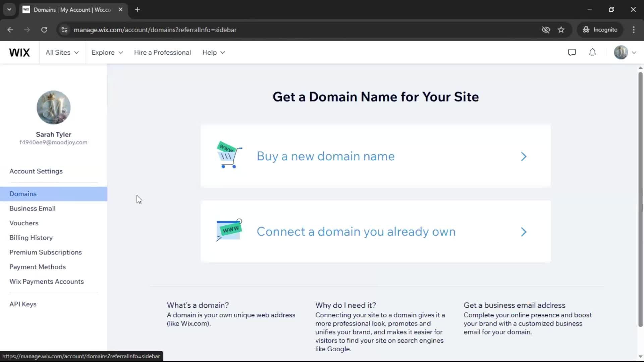
Task: Open Premium Subscriptions
Action: [x=46, y=252]
